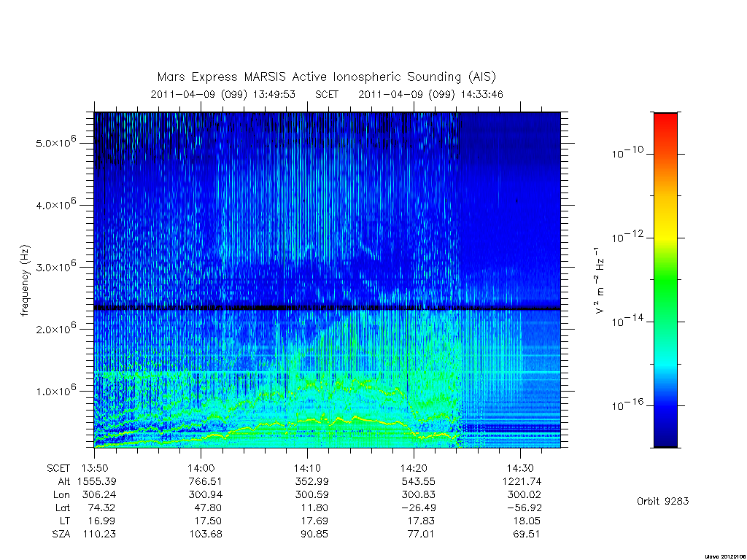This screenshot has width=747, height=560.
Task: Click the time label '14:20'
Action: (414, 469)
